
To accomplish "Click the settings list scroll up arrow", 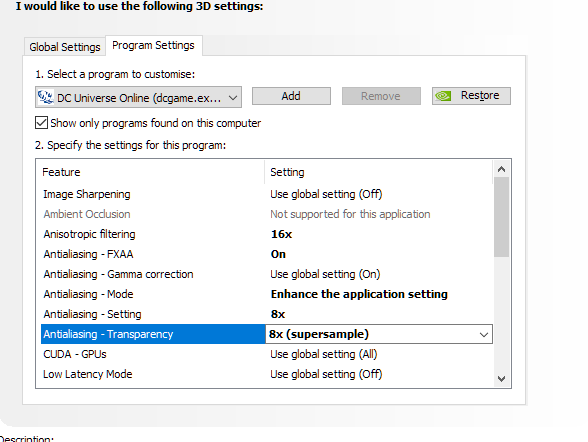I will [x=501, y=169].
